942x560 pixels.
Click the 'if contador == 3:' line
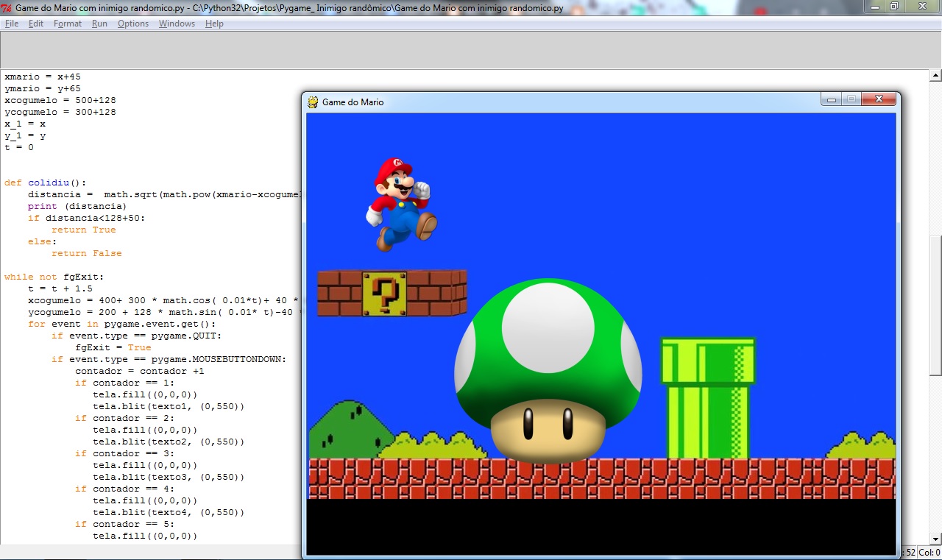tap(125, 453)
